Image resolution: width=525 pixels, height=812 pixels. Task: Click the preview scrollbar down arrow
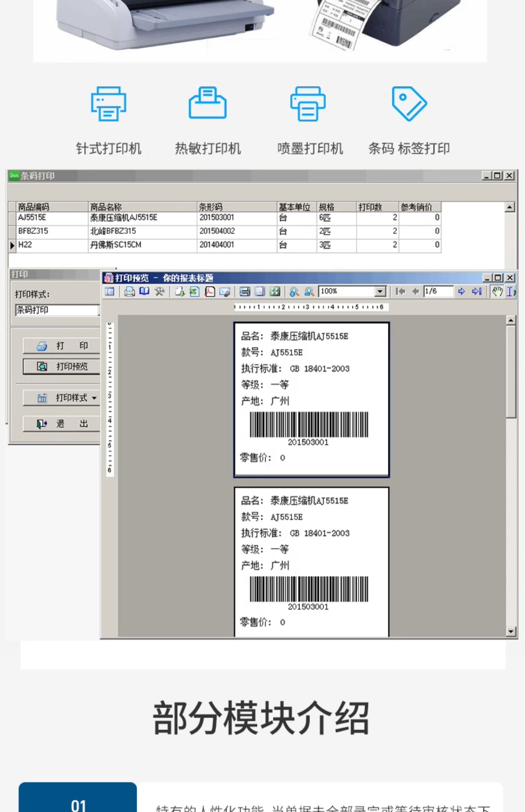point(511,631)
